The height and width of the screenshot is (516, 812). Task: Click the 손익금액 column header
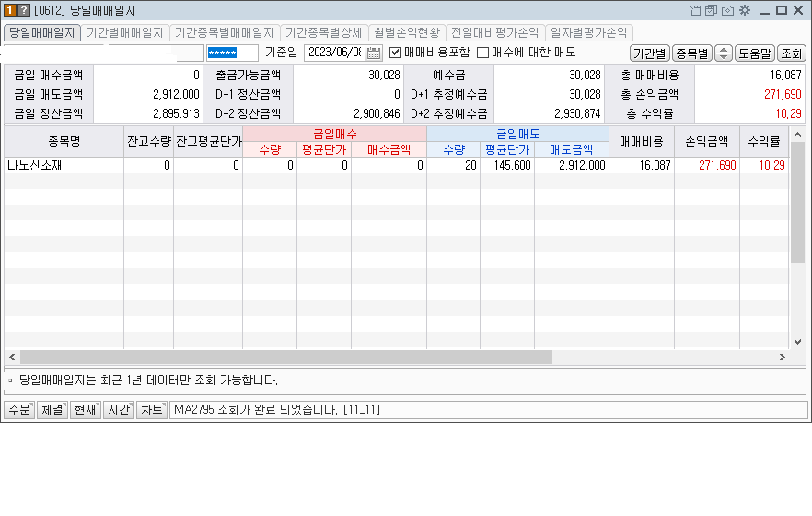[x=707, y=141]
